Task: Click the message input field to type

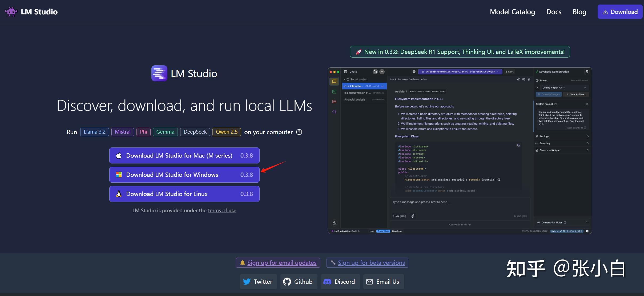Action: click(x=453, y=202)
